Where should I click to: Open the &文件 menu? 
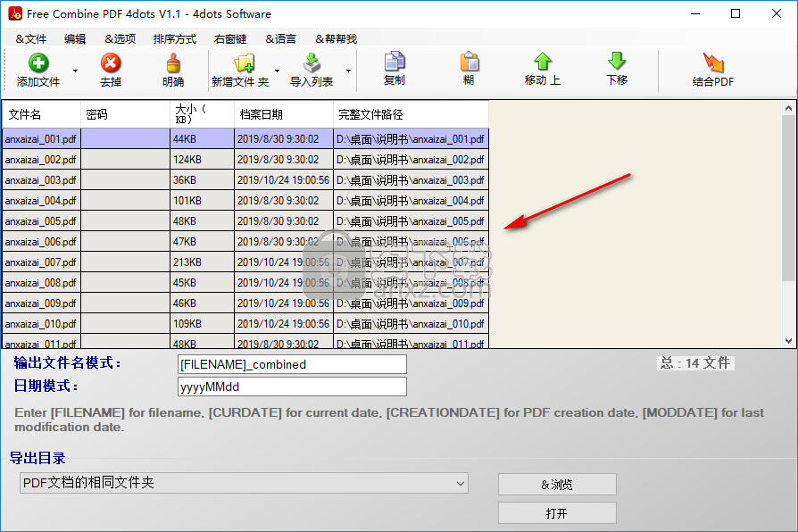(x=31, y=38)
